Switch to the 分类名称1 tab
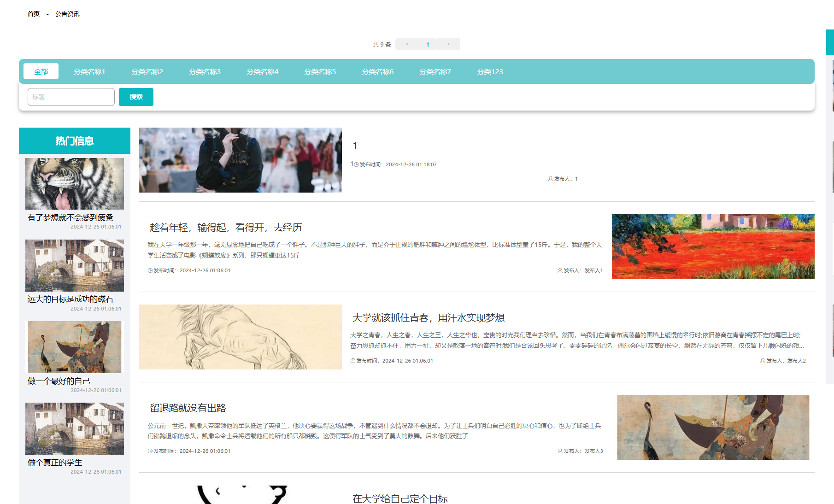This screenshot has height=504, width=834. pos(89,71)
